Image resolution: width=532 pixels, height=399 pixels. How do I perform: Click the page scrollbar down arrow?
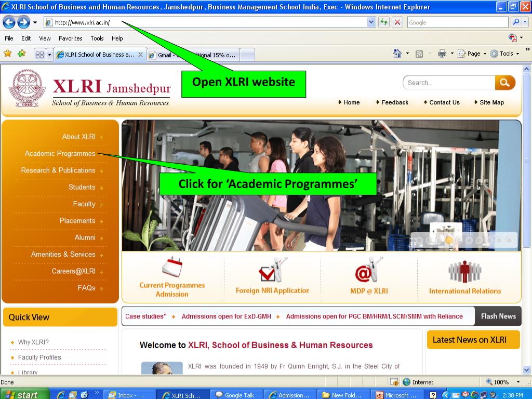(x=527, y=370)
